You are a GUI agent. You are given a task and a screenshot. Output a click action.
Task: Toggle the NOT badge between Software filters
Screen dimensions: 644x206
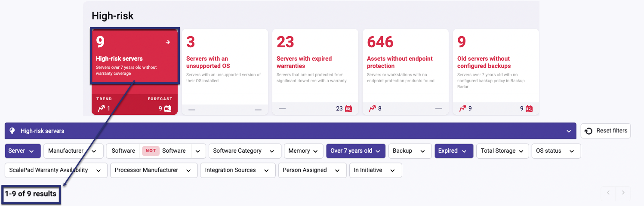(151, 151)
